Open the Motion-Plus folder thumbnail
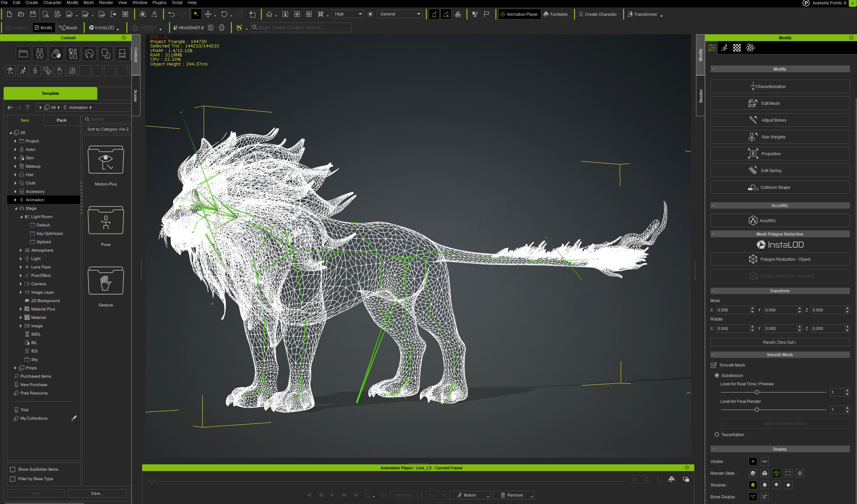This screenshot has width=857, height=504. click(x=106, y=160)
